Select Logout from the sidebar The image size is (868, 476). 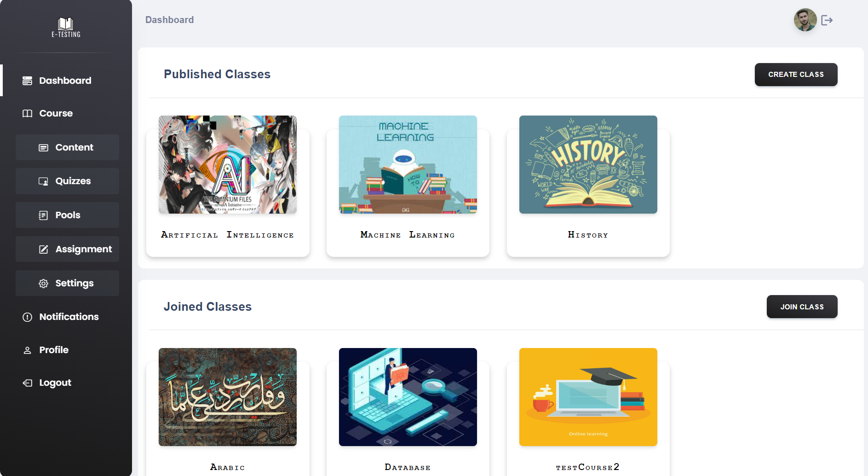point(55,383)
